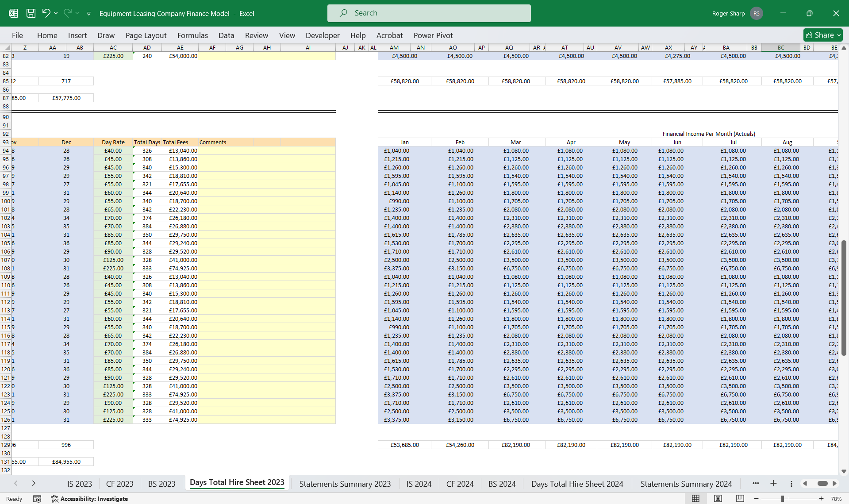Select the Jan total £53,685.00 cell
Viewport: 849px width, 504px height.
404,445
